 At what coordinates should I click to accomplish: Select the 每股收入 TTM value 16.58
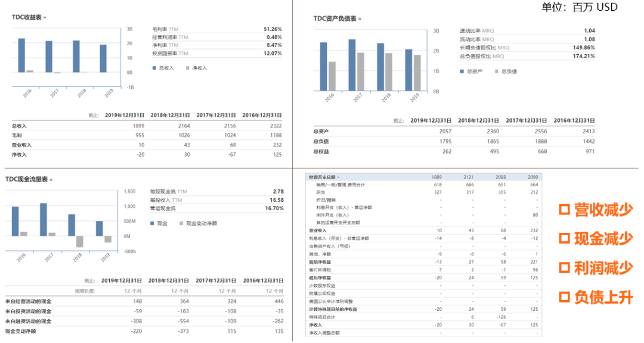(x=277, y=200)
